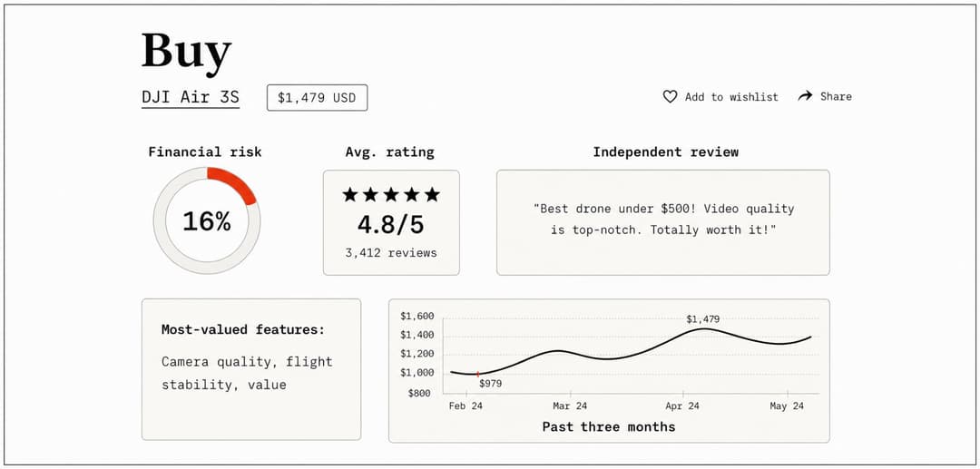Click the heart wishlist icon
Image resolution: width=980 pixels, height=469 pixels.
670,97
